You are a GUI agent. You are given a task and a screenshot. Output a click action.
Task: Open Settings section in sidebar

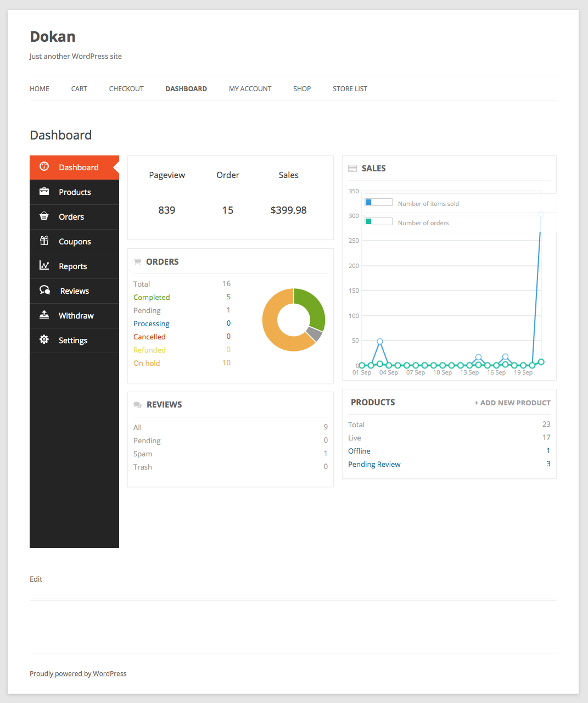click(74, 341)
